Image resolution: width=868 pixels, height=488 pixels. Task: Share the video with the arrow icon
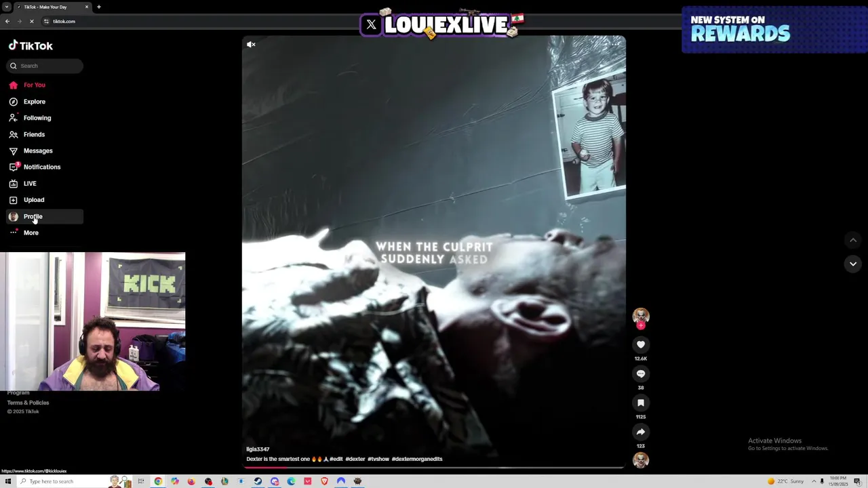(641, 432)
